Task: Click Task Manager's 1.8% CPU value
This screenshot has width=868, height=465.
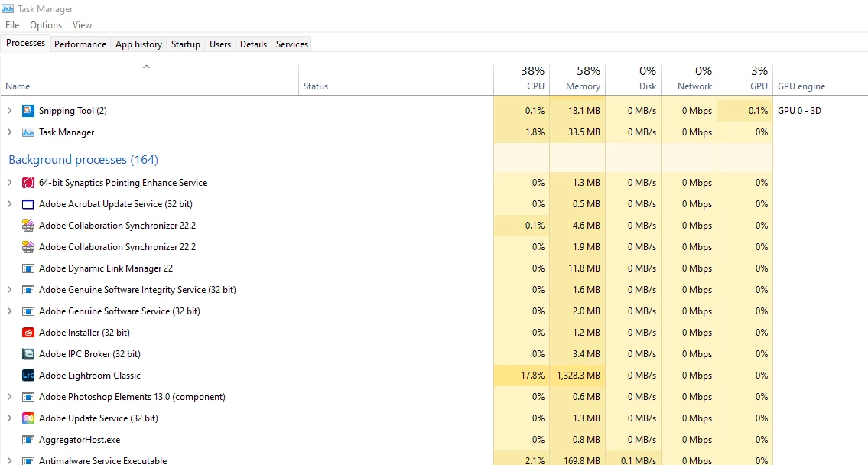Action: point(535,132)
